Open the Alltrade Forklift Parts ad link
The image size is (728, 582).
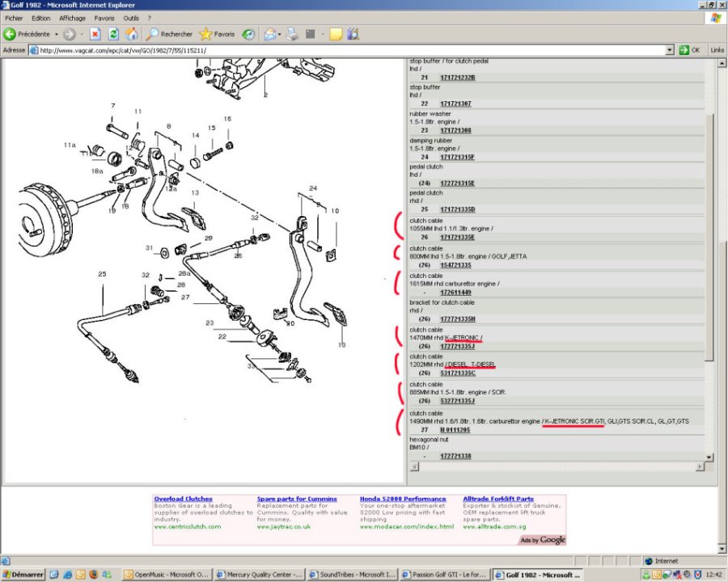click(498, 499)
